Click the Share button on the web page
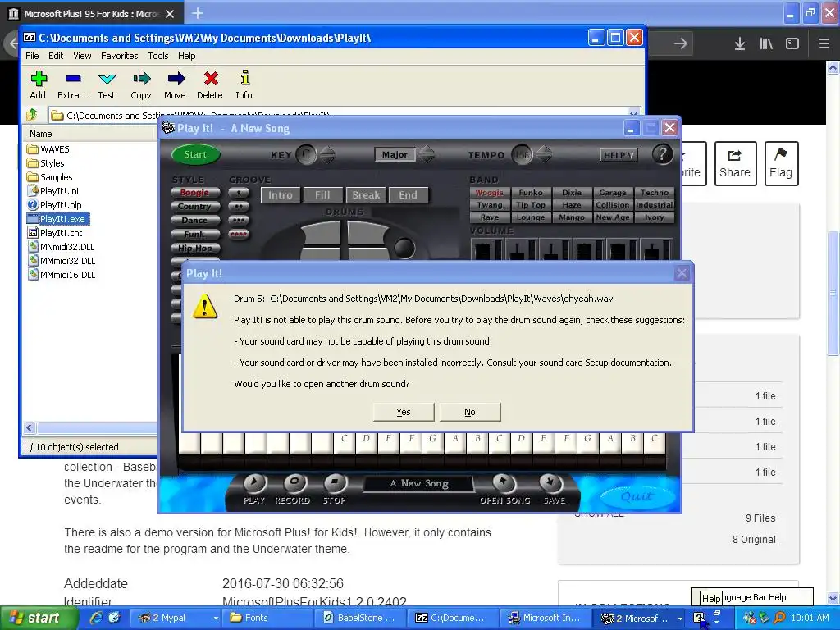This screenshot has height=630, width=840. [735, 163]
